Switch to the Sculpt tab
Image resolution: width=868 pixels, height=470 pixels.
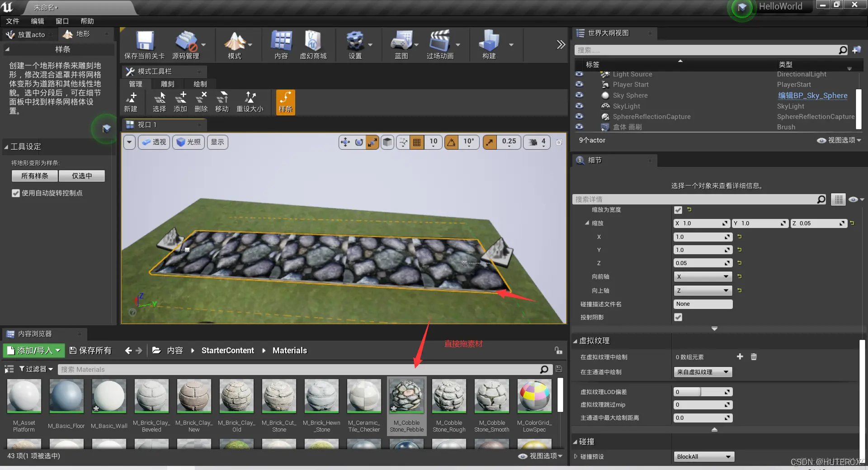tap(167, 84)
